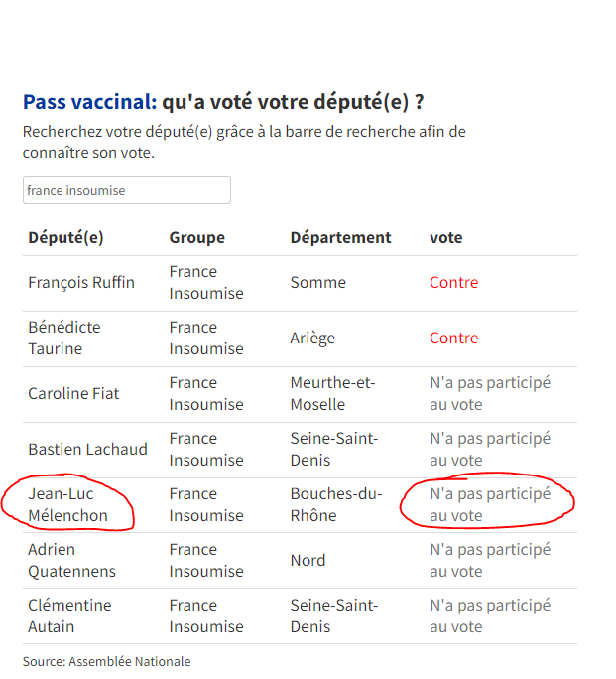Select the Clémentine Autain name cell

pos(69,616)
